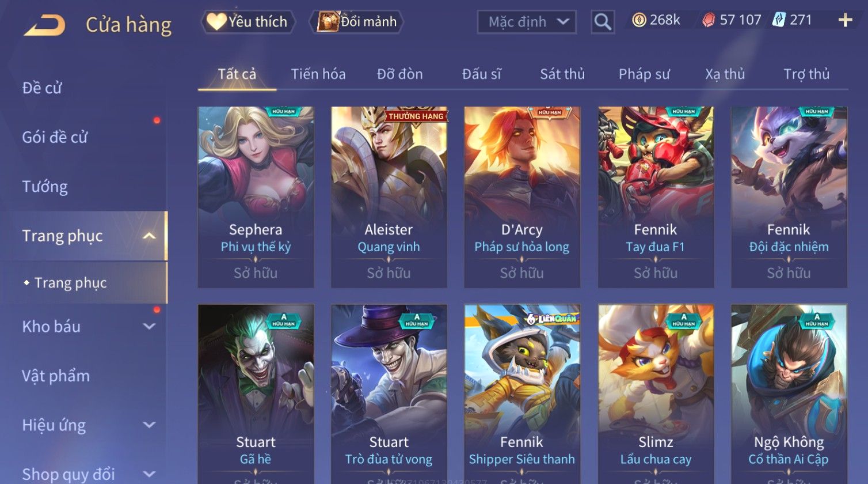868x484 pixels.
Task: Open the search magnifier icon
Action: tap(603, 22)
